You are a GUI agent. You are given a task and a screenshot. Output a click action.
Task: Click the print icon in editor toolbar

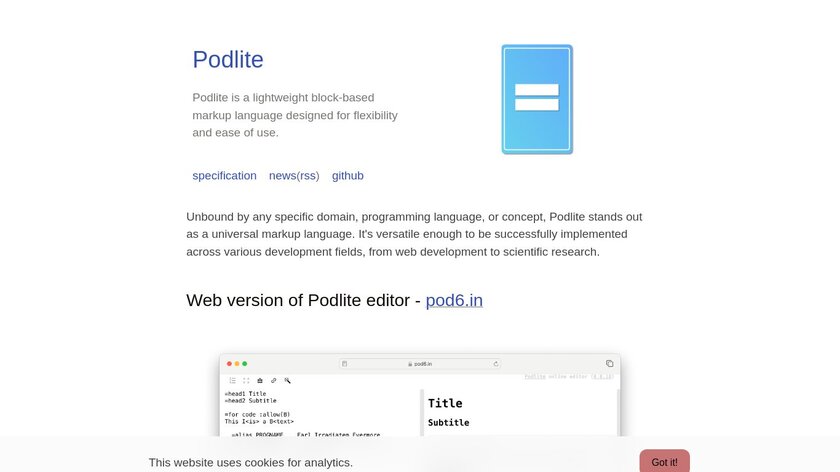260,380
